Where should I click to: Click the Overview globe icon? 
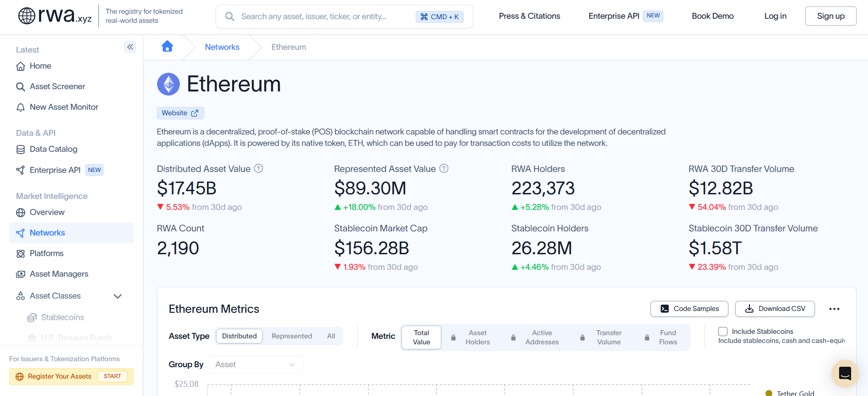tap(21, 213)
